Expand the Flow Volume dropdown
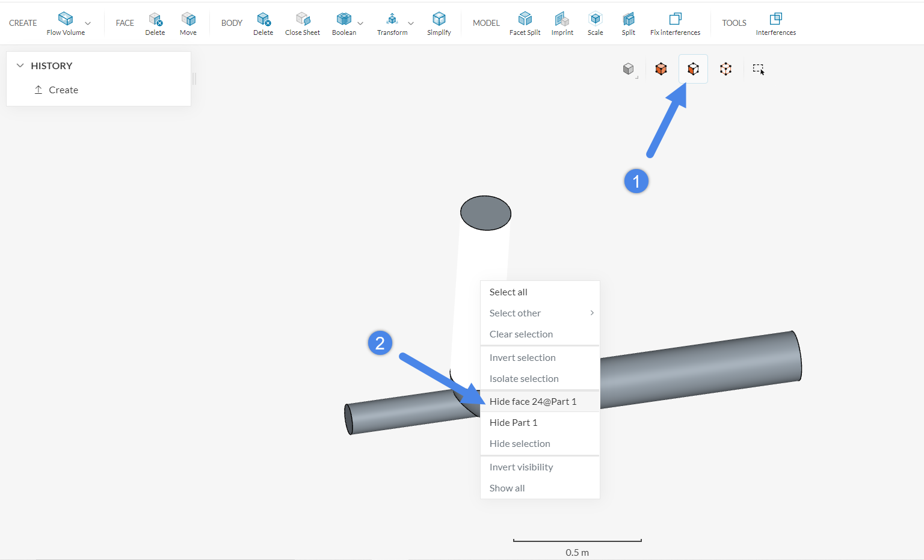The image size is (924, 560). click(x=88, y=23)
